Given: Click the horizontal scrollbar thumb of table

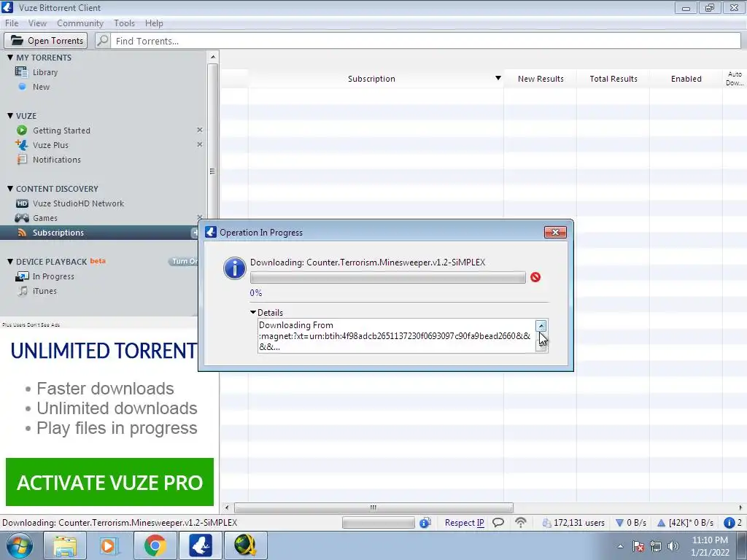Looking at the screenshot, I should 373,507.
